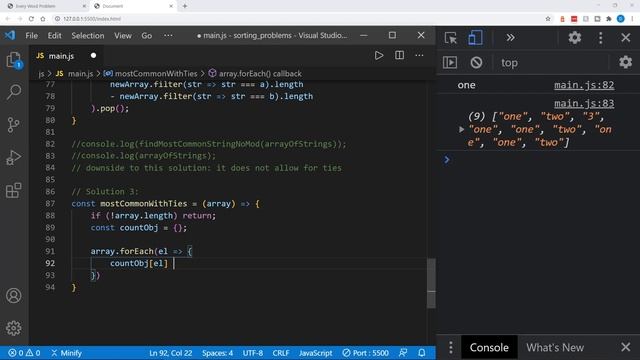
Task: Split the editor to the right
Action: coord(399,56)
